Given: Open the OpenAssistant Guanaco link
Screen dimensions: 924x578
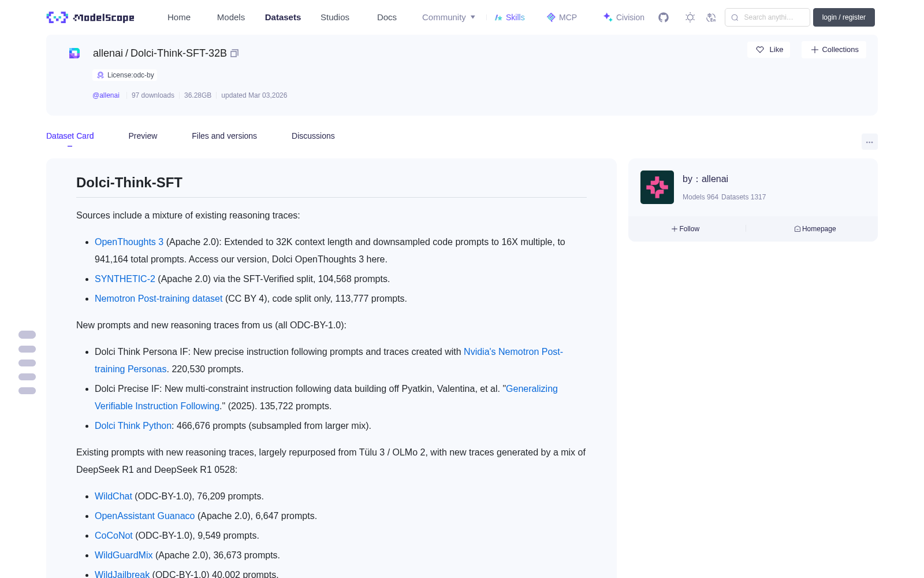Looking at the screenshot, I should click(144, 516).
